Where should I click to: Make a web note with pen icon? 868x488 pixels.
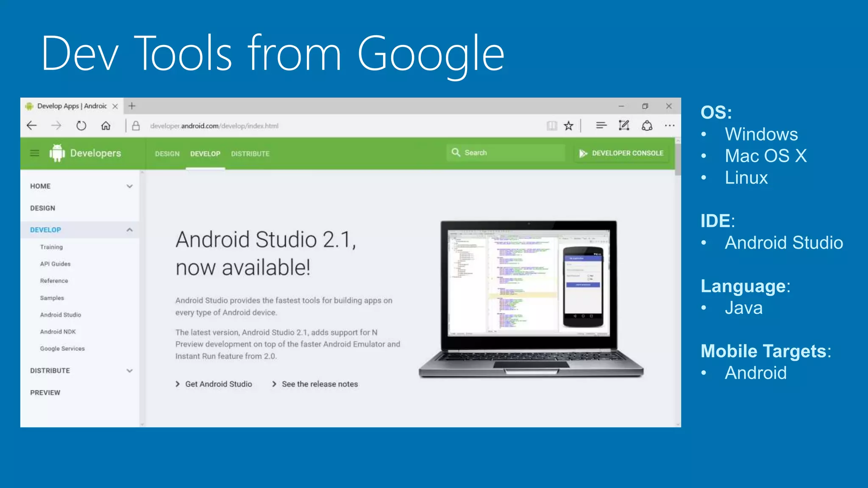pos(624,125)
